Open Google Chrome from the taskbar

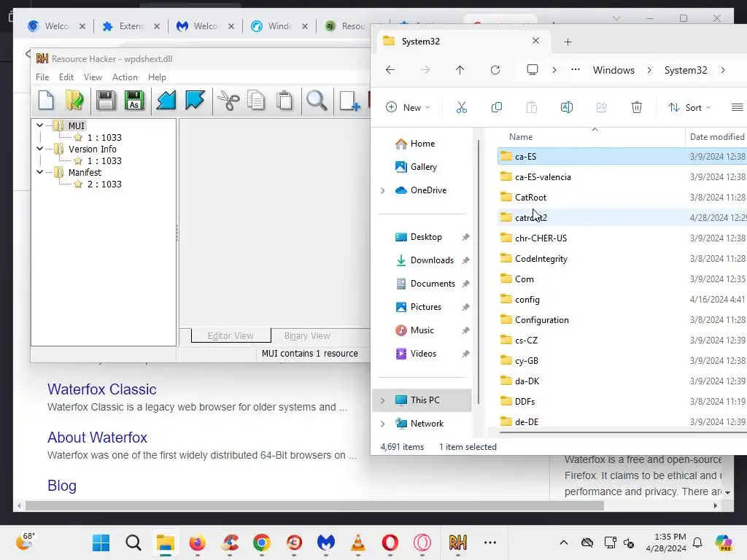[x=262, y=542]
